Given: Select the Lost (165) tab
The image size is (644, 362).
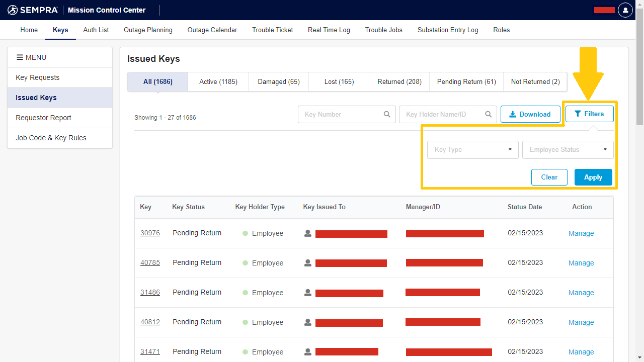Looking at the screenshot, I should (339, 82).
